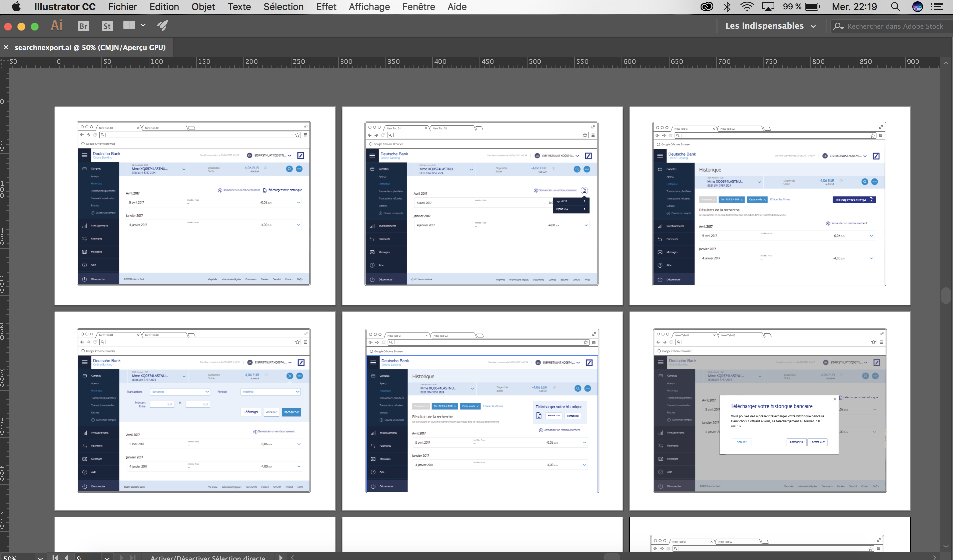953x560 pixels.
Task: Click the vertical scrollbar up arrow
Action: [x=946, y=63]
